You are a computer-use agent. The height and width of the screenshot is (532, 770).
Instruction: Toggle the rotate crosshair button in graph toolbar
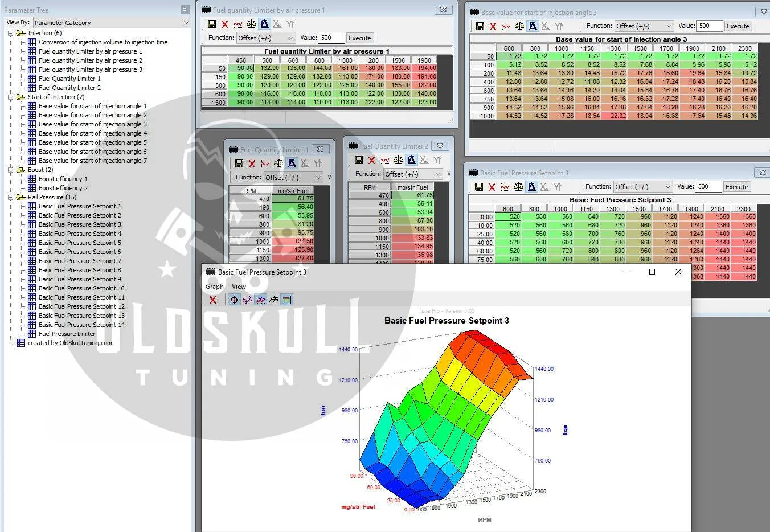point(234,300)
